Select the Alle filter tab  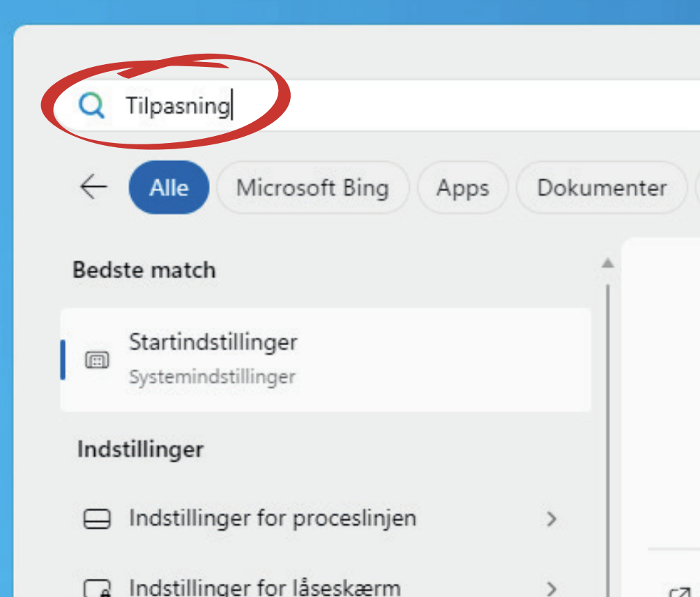169,188
